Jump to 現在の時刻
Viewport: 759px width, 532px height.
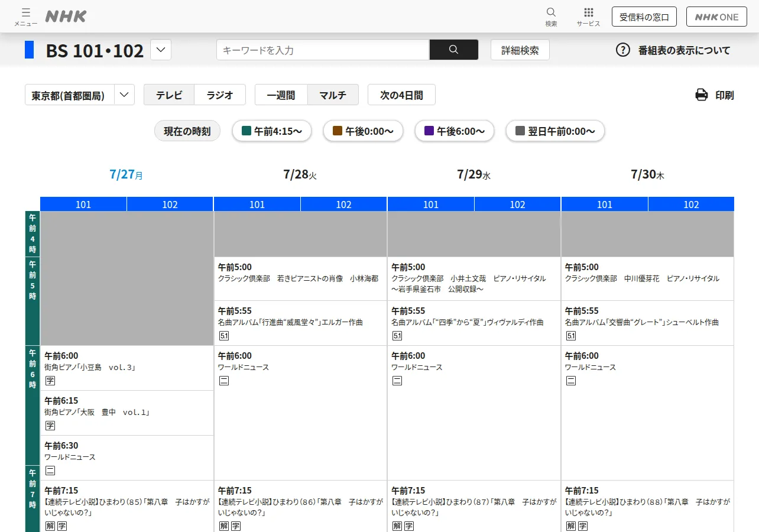187,131
